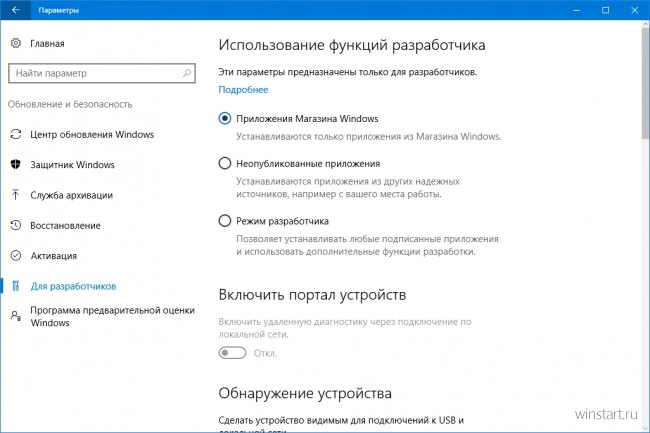650x433 pixels.
Task: Click the Активация checkmark circle icon
Action: tap(16, 255)
